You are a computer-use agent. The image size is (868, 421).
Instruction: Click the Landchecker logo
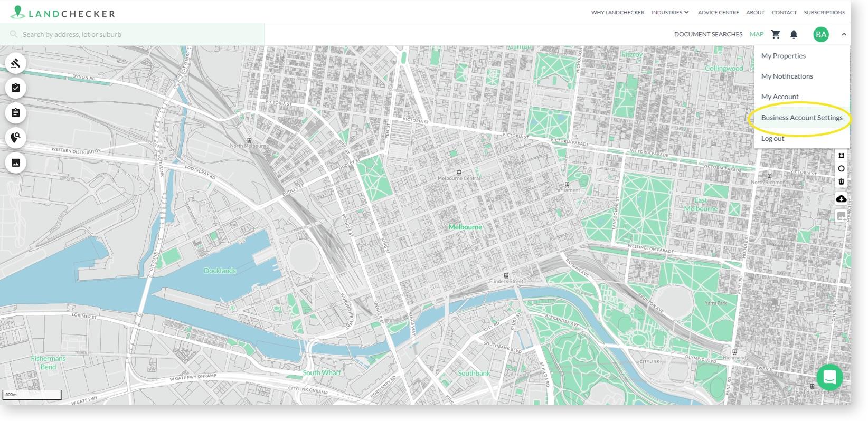pyautogui.click(x=63, y=13)
